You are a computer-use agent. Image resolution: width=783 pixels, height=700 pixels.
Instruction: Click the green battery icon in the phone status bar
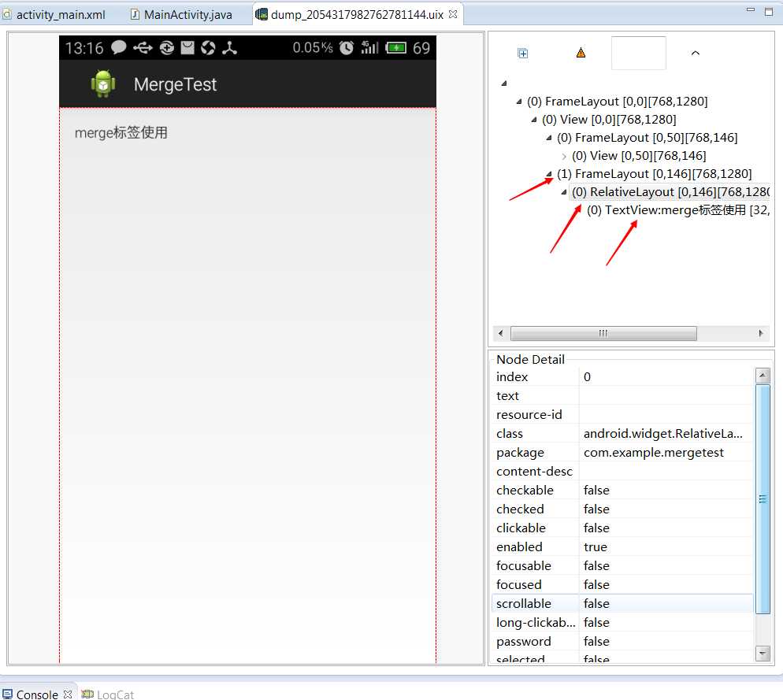pyautogui.click(x=396, y=47)
